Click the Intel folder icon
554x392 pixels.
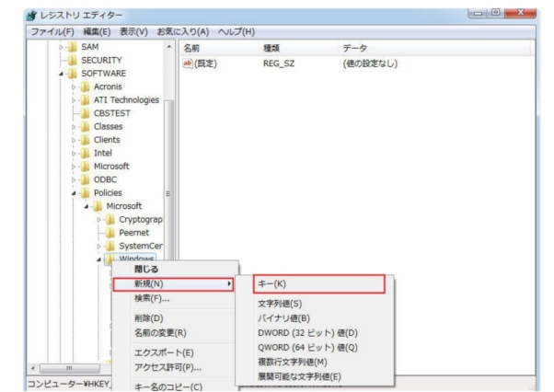coord(85,154)
